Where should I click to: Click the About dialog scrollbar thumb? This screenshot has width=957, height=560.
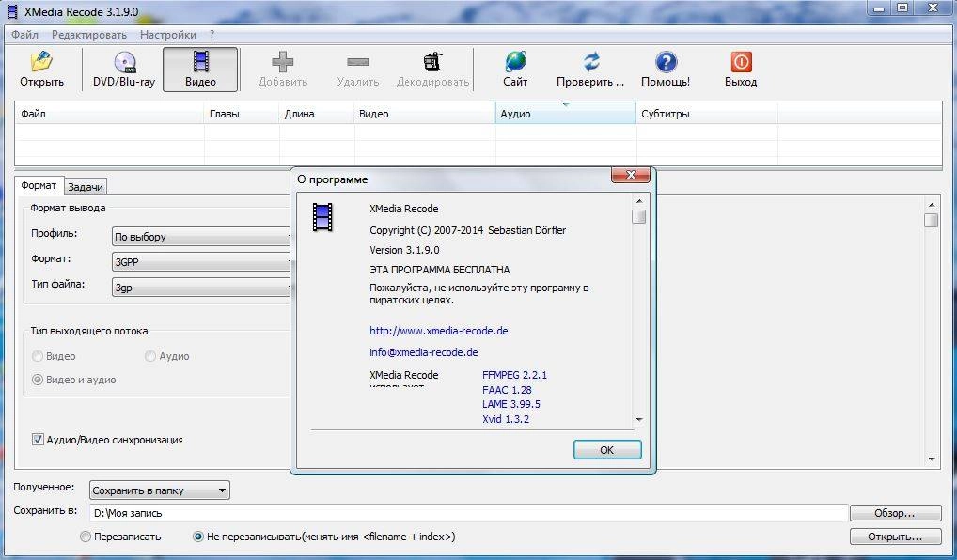(639, 216)
